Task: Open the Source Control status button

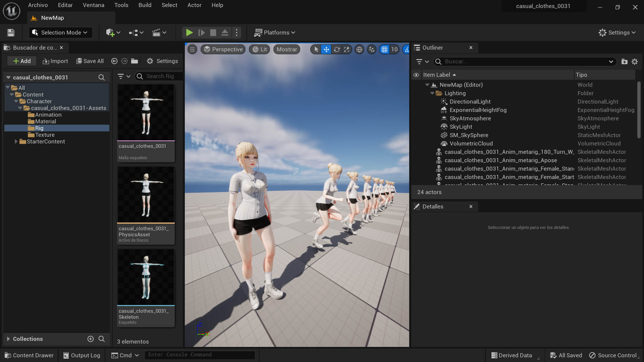Action: (x=614, y=355)
